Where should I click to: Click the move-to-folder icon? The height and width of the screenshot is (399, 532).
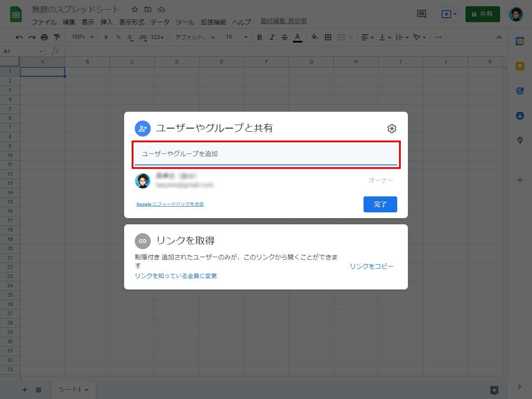pos(148,9)
